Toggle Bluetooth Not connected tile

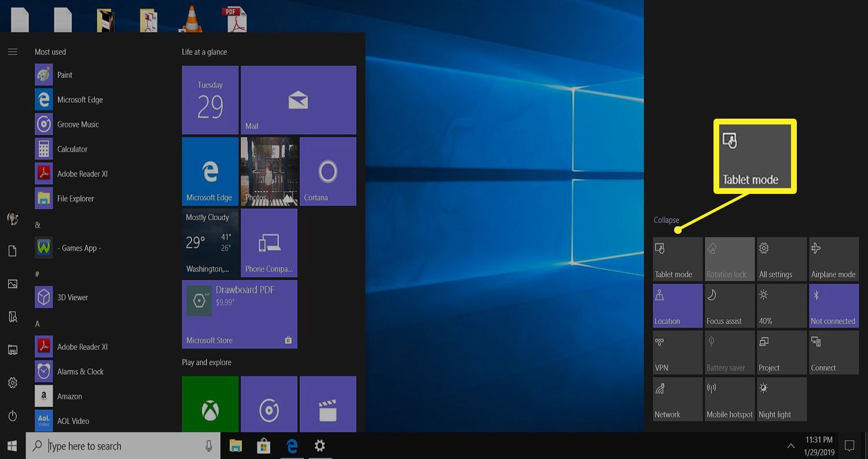coord(834,306)
